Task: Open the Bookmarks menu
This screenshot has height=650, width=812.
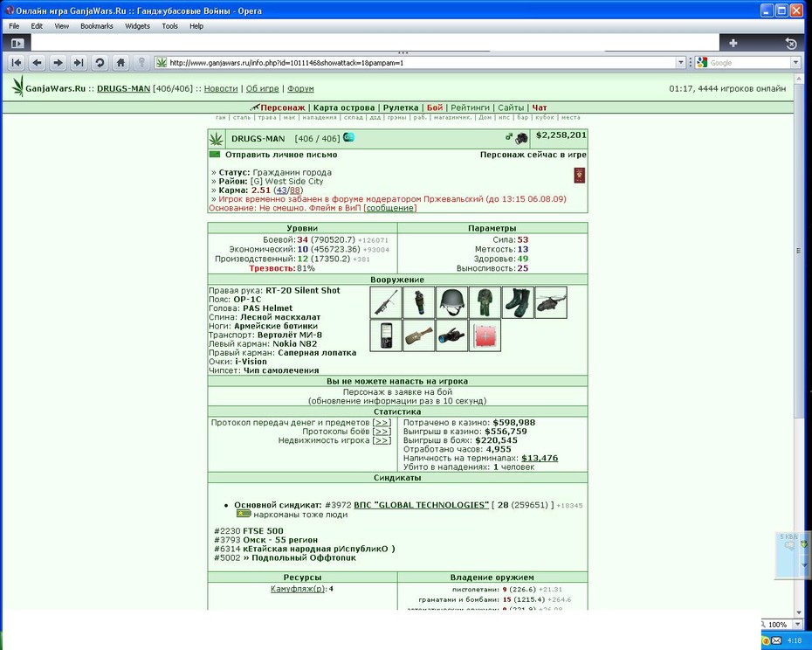Action: coord(97,26)
